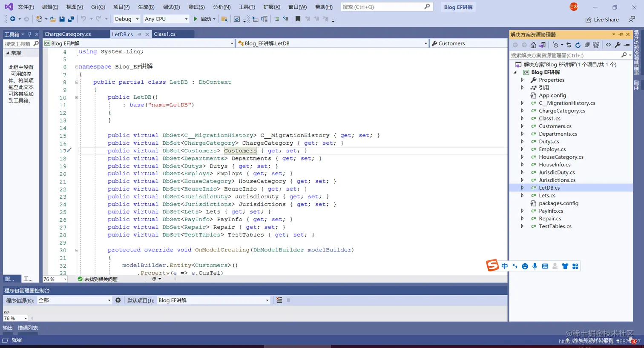Image resolution: width=644 pixels, height=348 pixels.
Task: Expand the Properties node in Solution Explorer
Action: [522, 80]
